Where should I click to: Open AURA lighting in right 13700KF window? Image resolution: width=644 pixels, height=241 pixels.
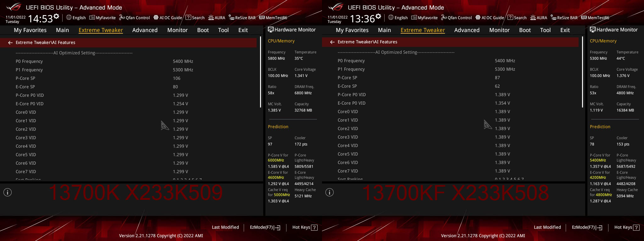(539, 18)
